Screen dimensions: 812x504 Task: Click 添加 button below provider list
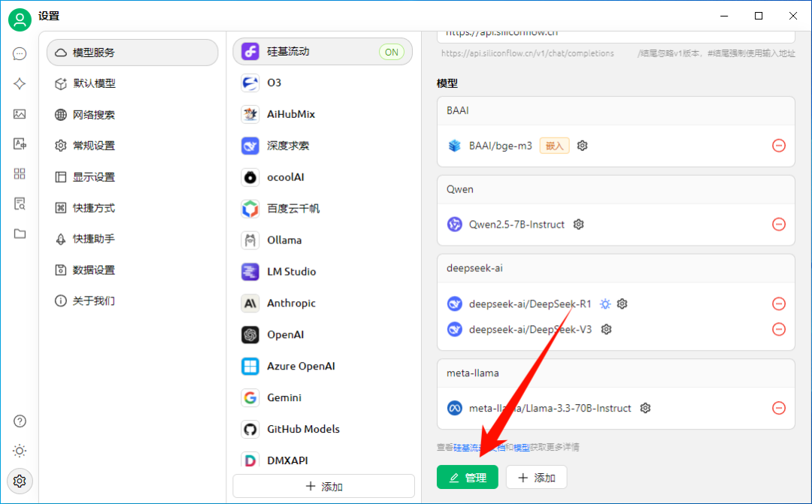coord(323,487)
